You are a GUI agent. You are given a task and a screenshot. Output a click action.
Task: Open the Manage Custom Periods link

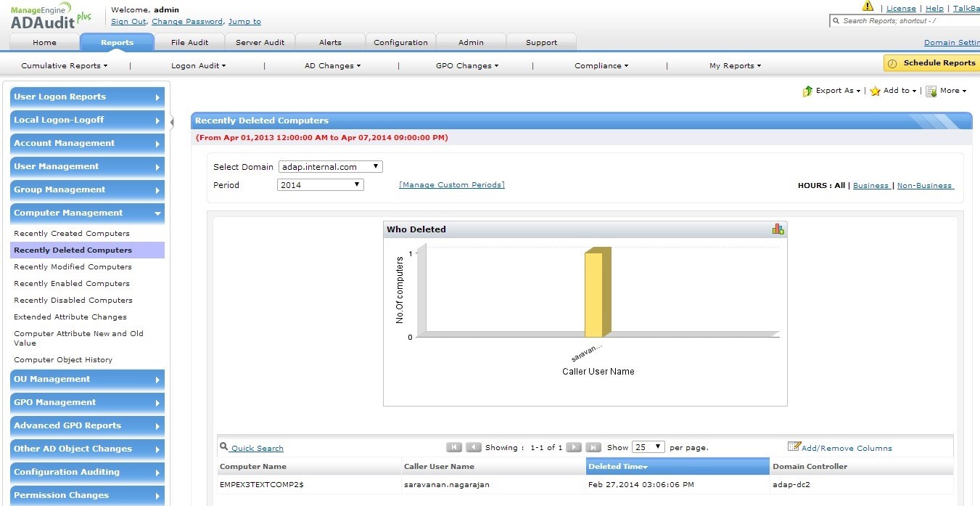[x=451, y=185]
